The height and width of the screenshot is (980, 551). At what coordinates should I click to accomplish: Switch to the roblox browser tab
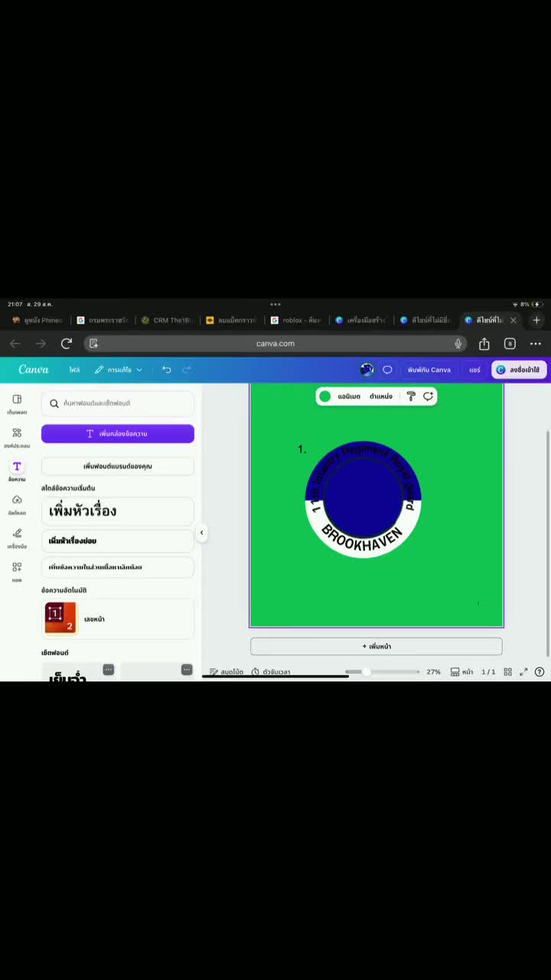coord(296,320)
